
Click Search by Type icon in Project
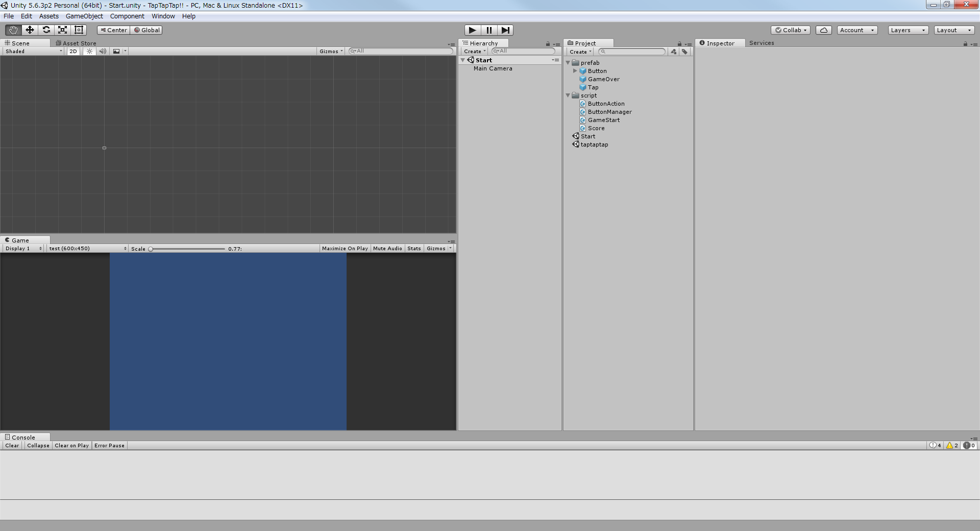(x=674, y=52)
